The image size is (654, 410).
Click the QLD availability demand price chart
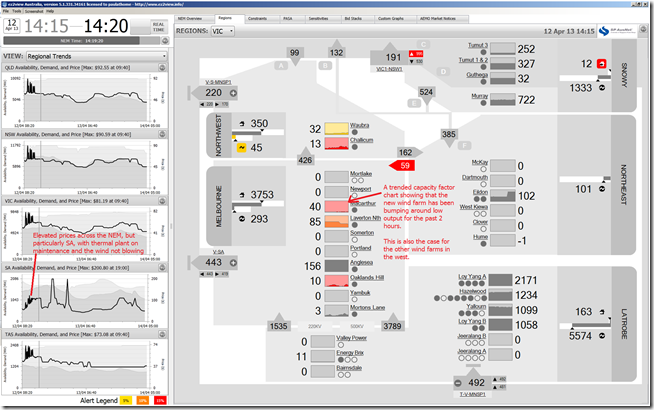[86, 100]
